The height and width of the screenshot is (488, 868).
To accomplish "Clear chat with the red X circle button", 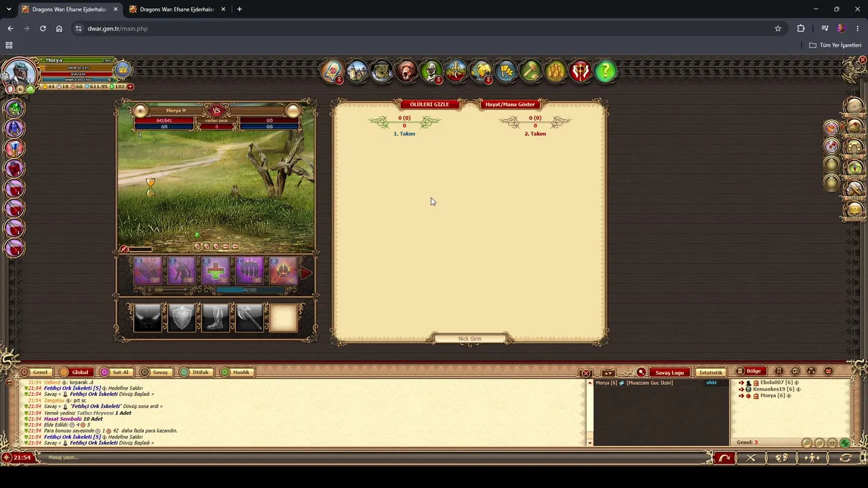I will coord(587,373).
